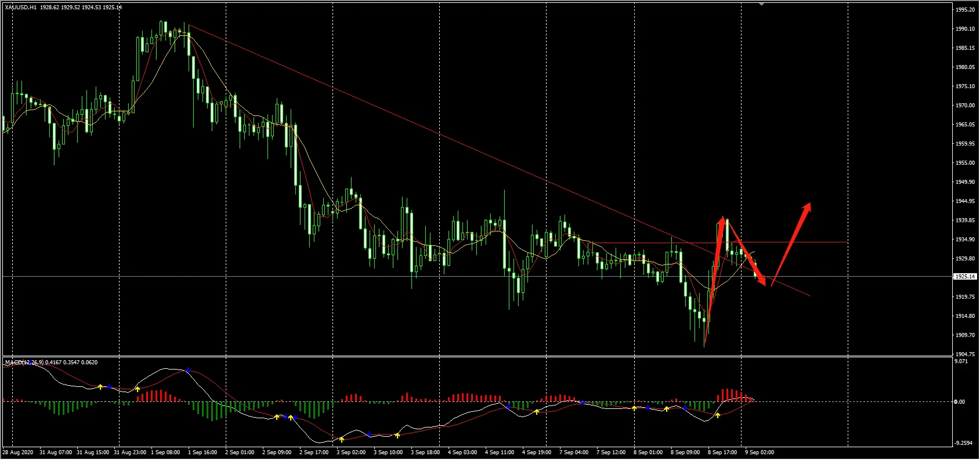Viewport: 980px width, 460px height.
Task: Click price scale value 1919.75
Action: 965,297
